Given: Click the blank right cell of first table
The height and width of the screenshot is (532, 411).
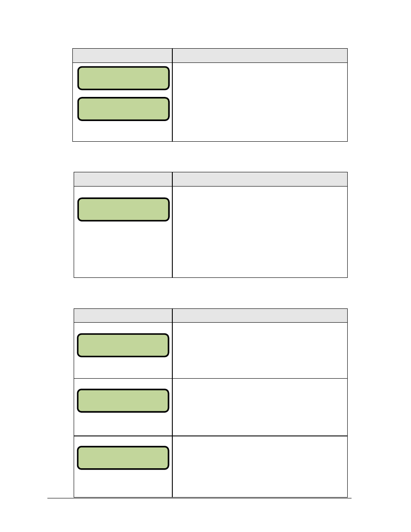Looking at the screenshot, I should click(x=260, y=102).
